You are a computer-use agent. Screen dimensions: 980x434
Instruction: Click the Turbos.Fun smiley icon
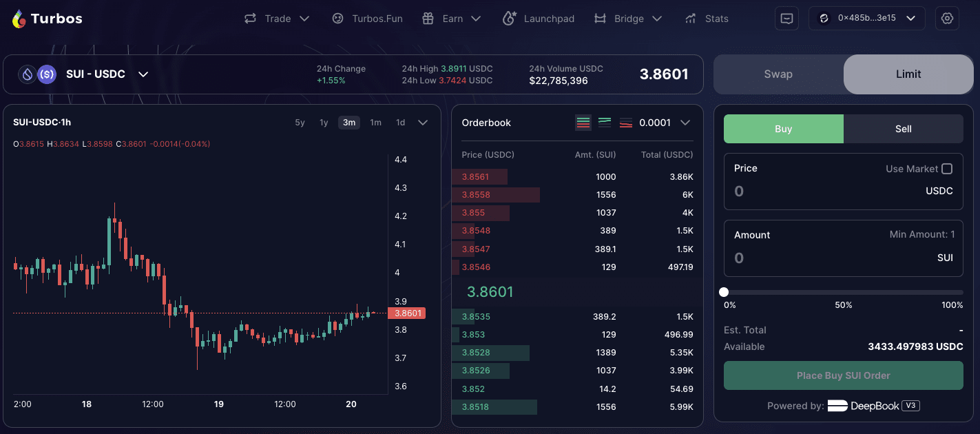click(337, 19)
